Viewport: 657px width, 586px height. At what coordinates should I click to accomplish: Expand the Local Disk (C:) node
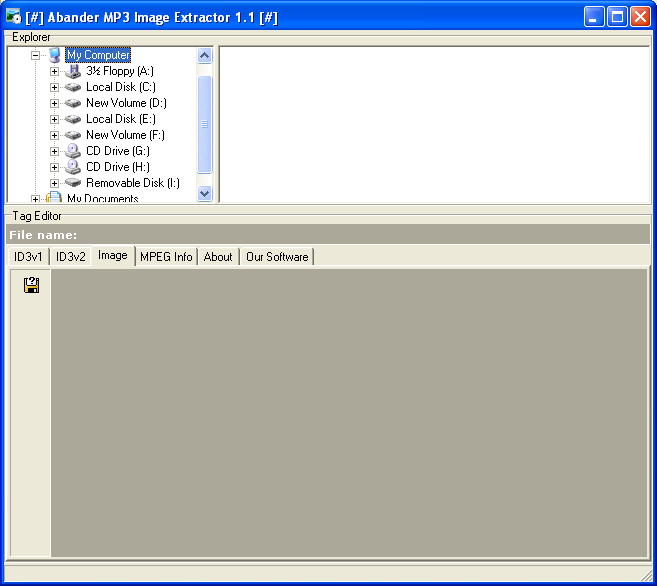[54, 87]
